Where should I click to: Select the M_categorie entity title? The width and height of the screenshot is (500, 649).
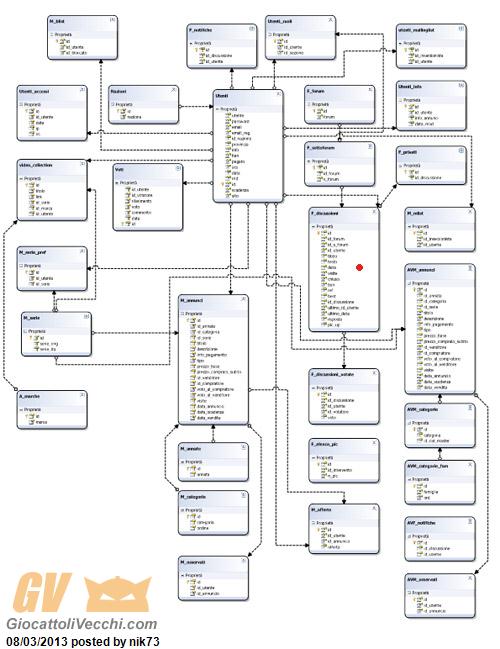pyautogui.click(x=193, y=496)
